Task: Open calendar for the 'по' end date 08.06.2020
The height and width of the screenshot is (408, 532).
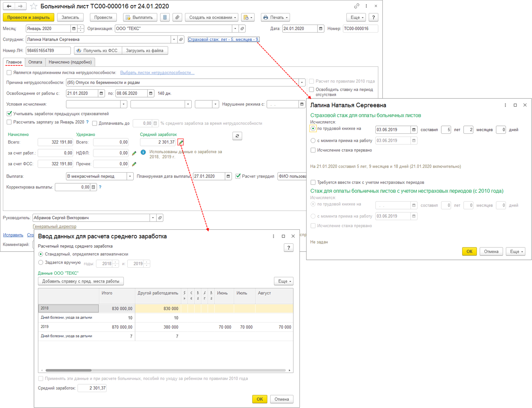Action: coord(151,94)
